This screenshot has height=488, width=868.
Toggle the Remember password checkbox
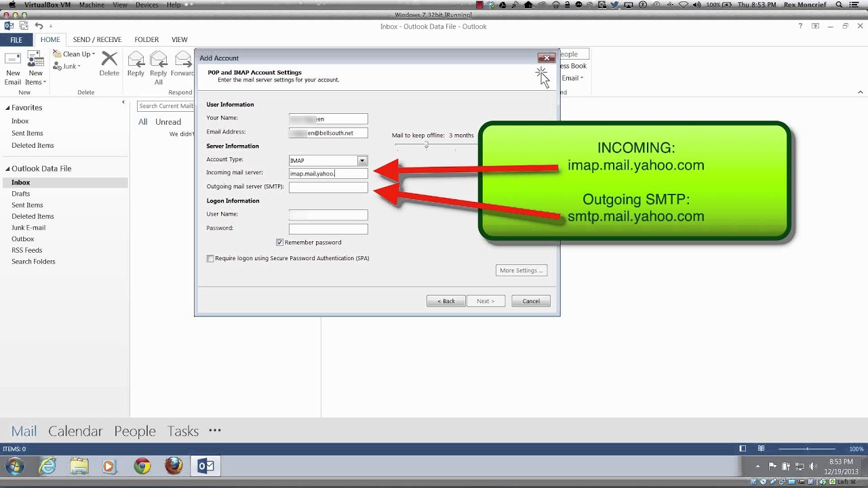[x=279, y=242]
